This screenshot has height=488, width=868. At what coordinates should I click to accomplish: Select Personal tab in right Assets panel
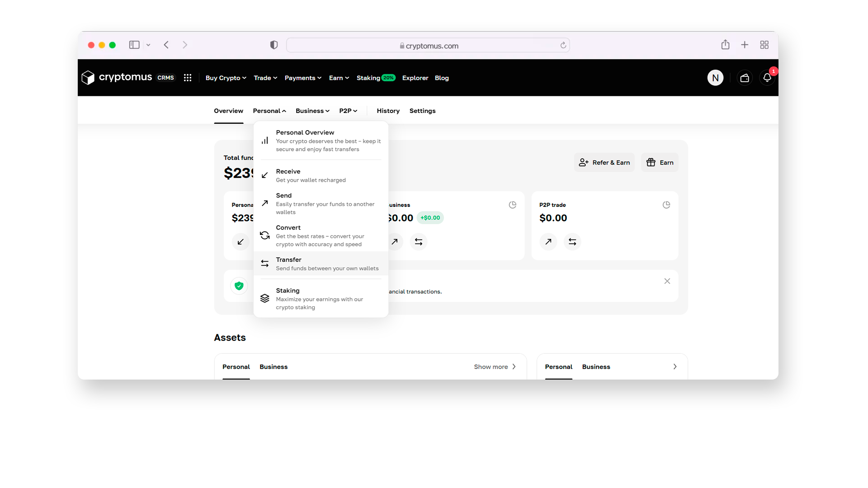tap(558, 366)
